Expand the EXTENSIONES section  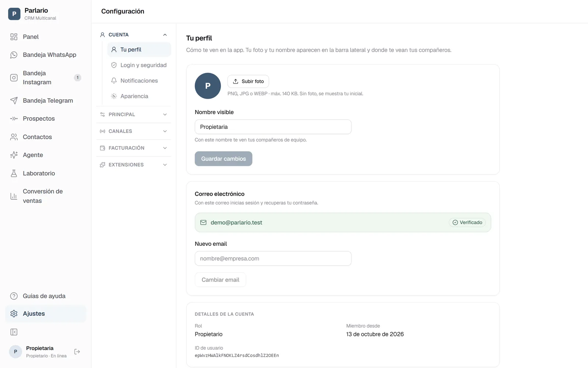[134, 165]
